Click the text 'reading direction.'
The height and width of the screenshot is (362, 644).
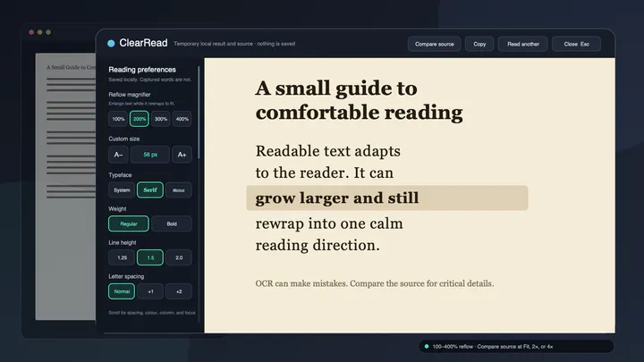pyautogui.click(x=318, y=245)
